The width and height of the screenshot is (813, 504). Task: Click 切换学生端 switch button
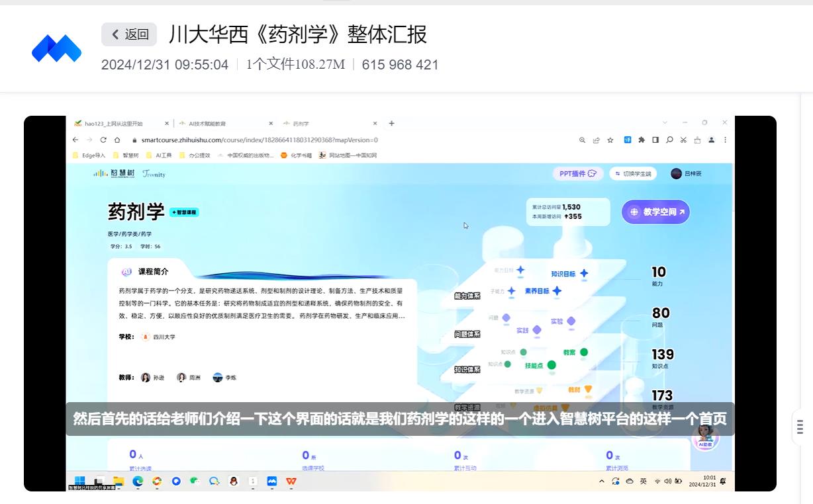632,174
